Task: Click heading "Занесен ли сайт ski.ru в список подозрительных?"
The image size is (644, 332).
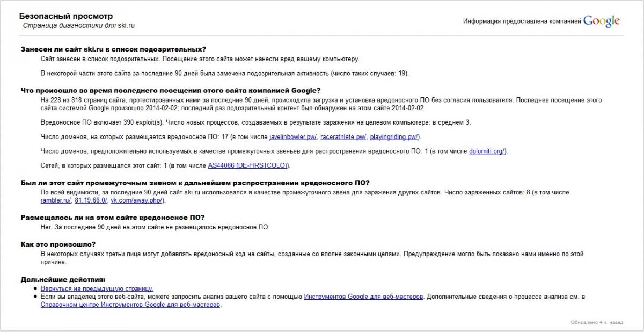Action: point(113,49)
